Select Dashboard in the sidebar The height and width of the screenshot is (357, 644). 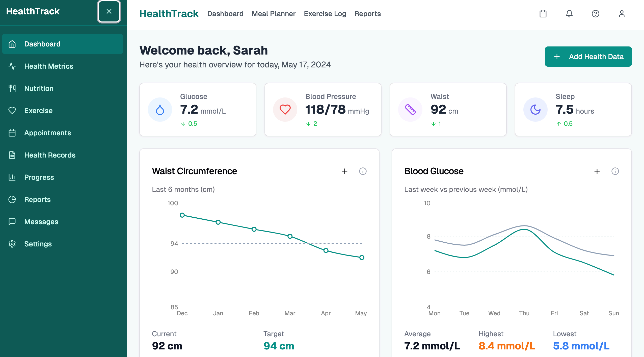[63, 44]
